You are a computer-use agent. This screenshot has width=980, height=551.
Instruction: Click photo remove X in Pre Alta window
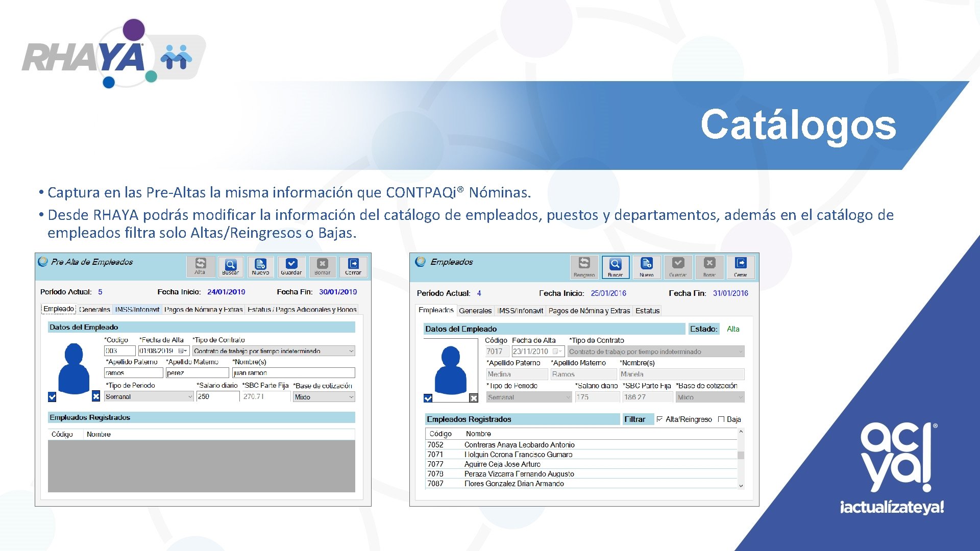[x=96, y=396]
